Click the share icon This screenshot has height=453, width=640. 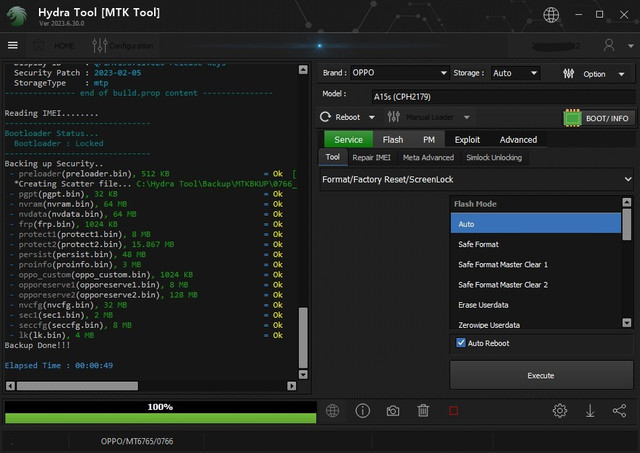tap(619, 411)
